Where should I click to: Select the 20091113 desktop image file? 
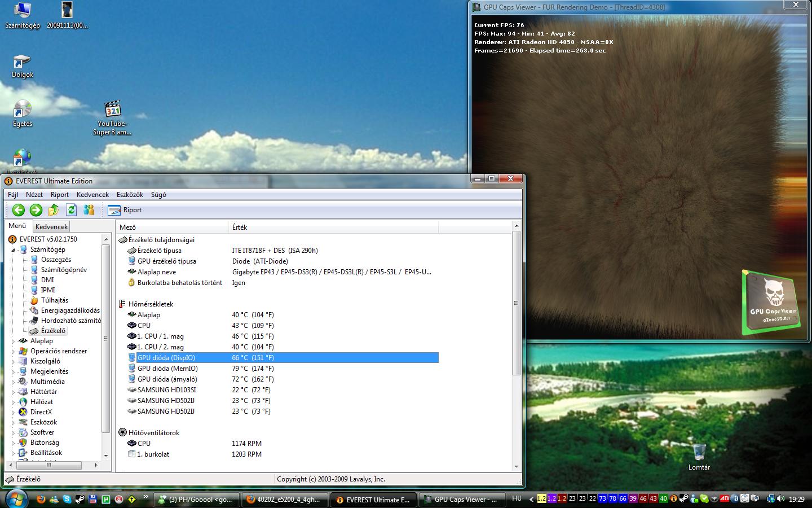click(x=67, y=16)
